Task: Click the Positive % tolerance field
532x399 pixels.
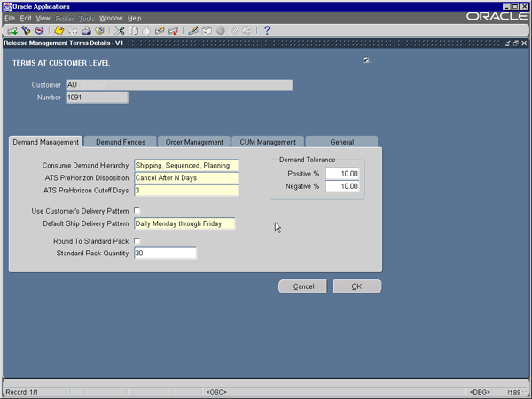Action: [x=341, y=174]
